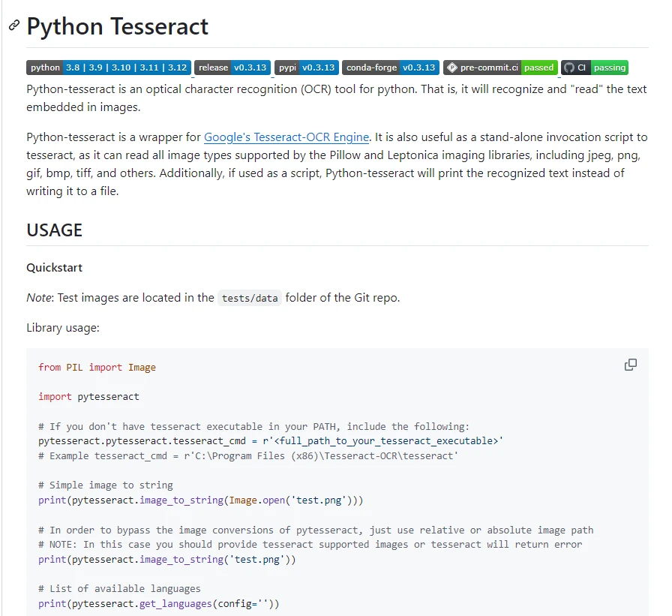The height and width of the screenshot is (616, 672).
Task: Click the green 'passed' pre-commit status label
Action: (538, 68)
